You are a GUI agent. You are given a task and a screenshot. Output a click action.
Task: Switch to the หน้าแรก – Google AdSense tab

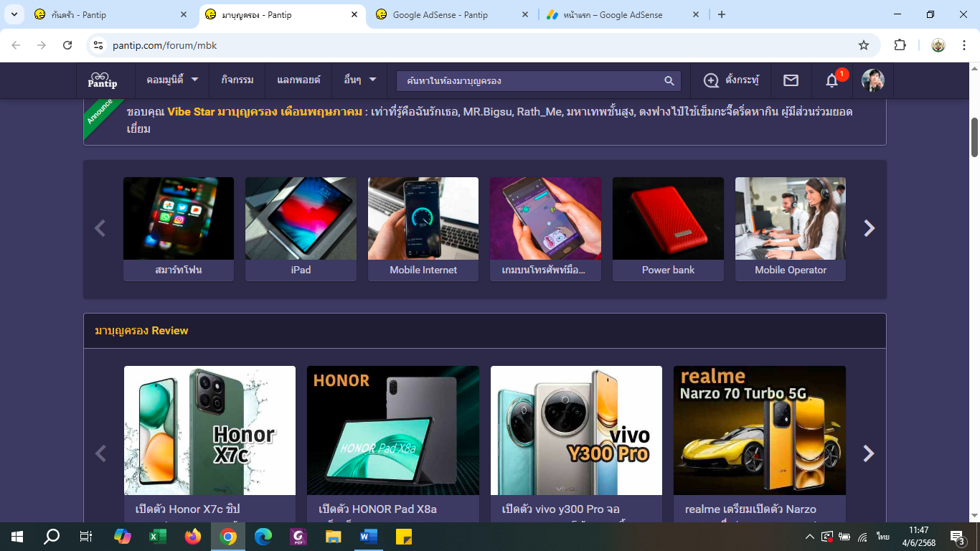click(623, 14)
